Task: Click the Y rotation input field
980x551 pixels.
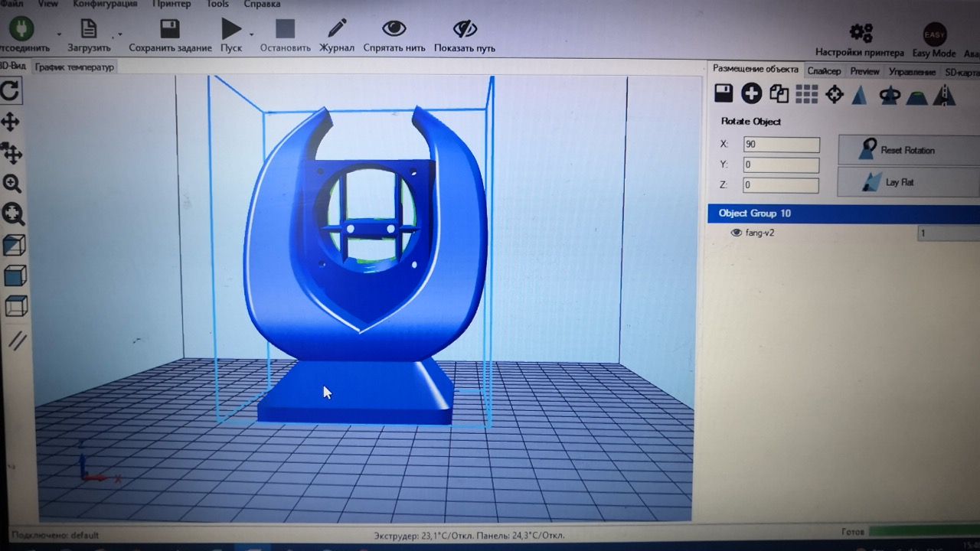Action: pyautogui.click(x=781, y=165)
